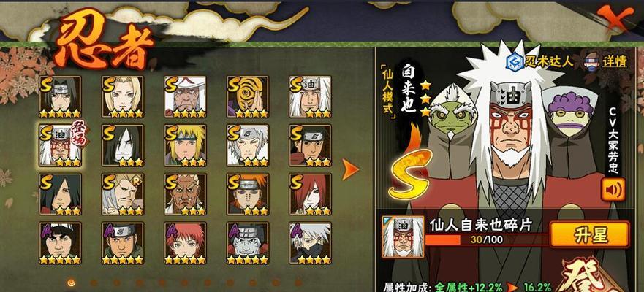Close the ninja panel with X
Viewport: 644px width, 292px height.
click(x=615, y=18)
